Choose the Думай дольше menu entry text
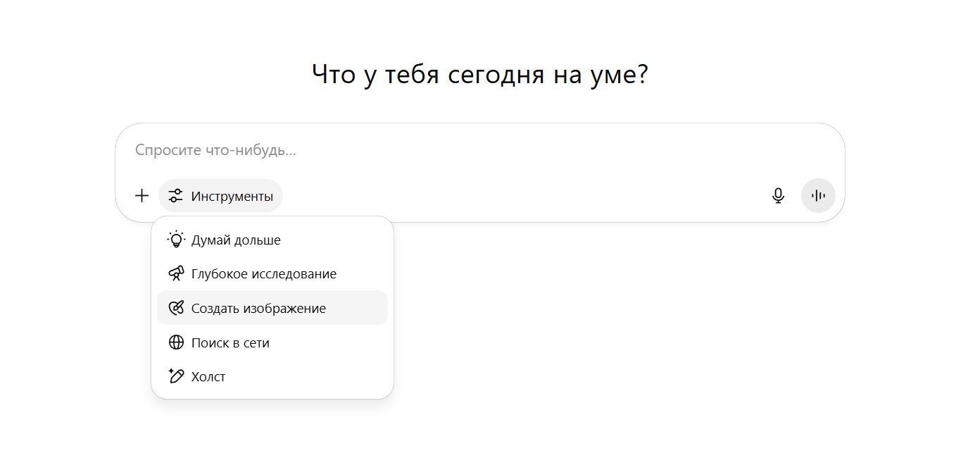Viewport: 980px width, 463px height. (x=236, y=240)
